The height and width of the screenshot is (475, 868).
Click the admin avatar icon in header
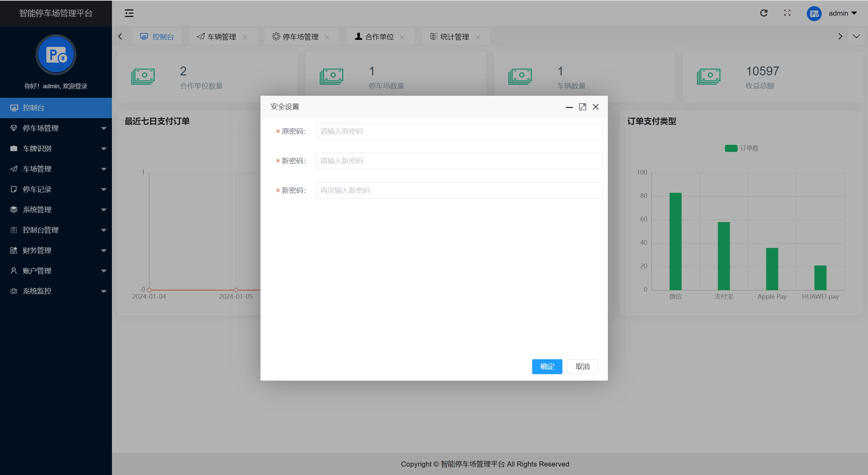coord(814,14)
